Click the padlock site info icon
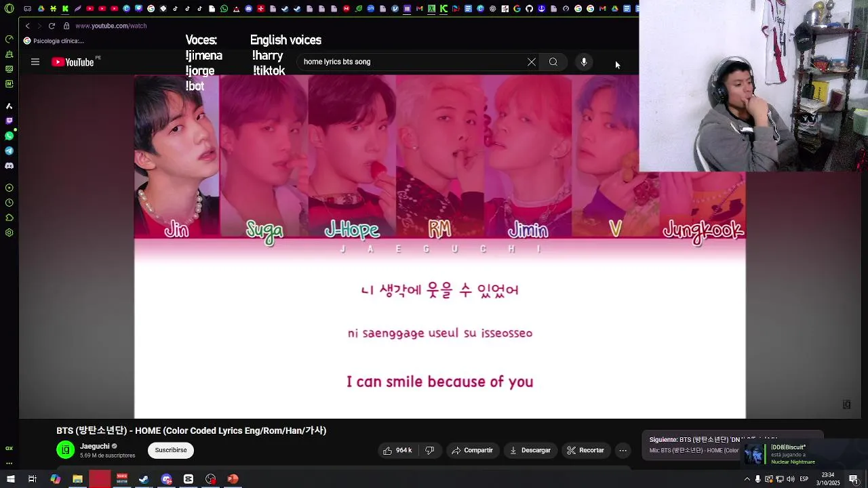This screenshot has width=868, height=488. (x=66, y=26)
